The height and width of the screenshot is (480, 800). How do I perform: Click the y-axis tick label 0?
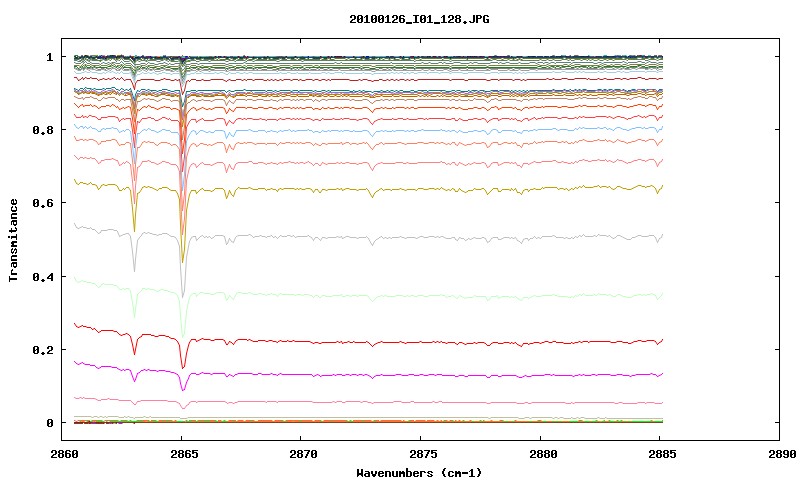point(49,423)
